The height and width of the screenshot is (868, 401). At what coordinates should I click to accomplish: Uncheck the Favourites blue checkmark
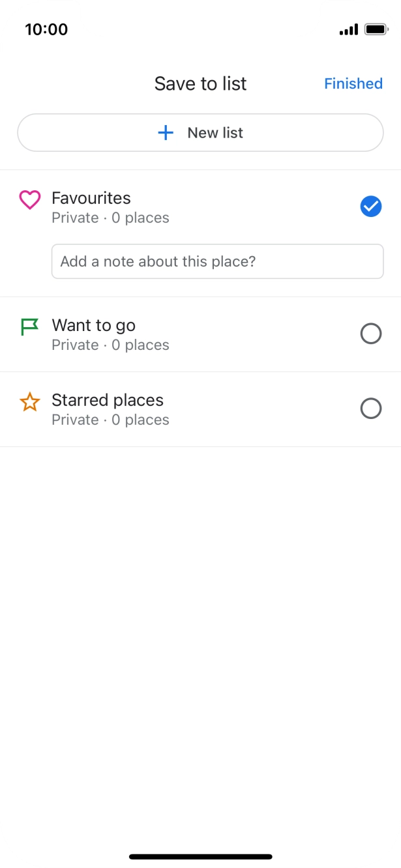370,207
